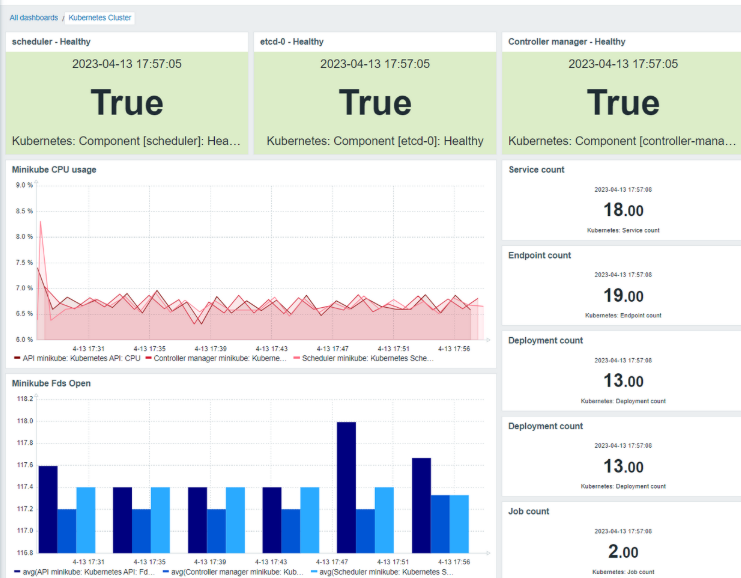Click the Job count value 2.00
Image resolution: width=741 pixels, height=578 pixels.
pyautogui.click(x=622, y=552)
